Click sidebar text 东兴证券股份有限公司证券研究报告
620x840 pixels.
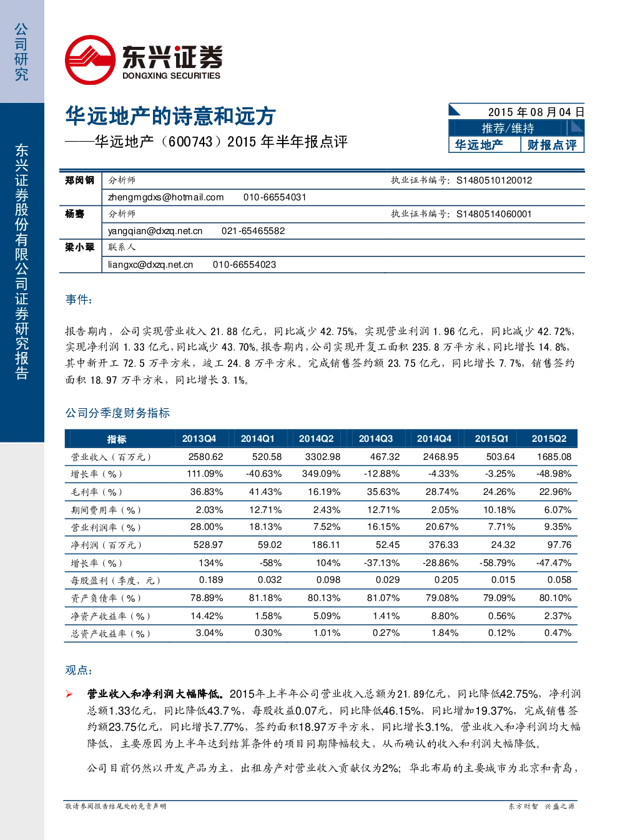pos(22,261)
